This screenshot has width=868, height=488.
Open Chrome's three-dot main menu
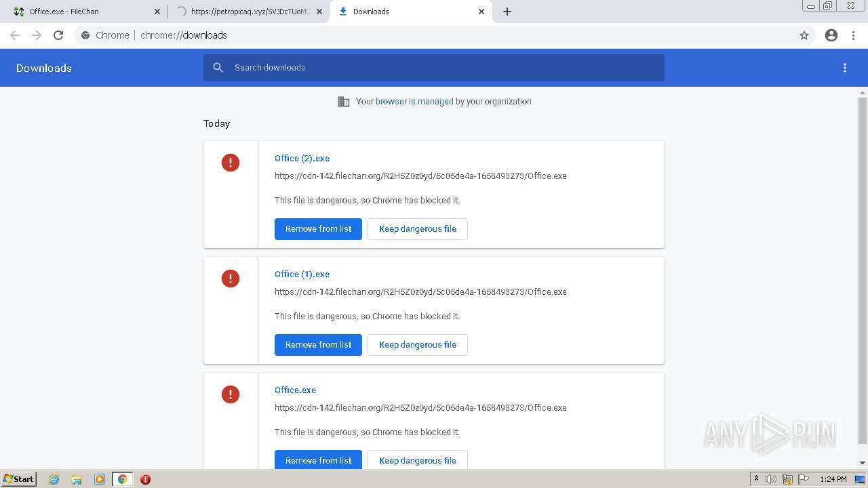[x=853, y=35]
